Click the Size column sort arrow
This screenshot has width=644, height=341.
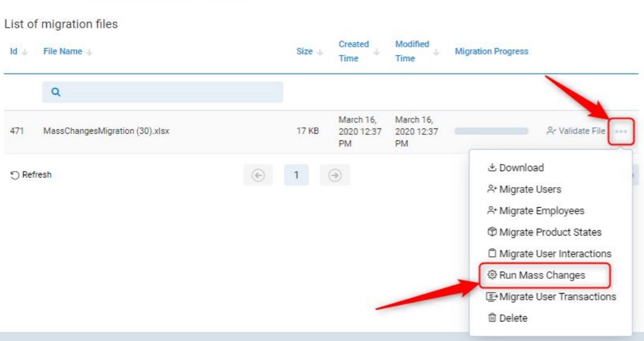click(320, 52)
